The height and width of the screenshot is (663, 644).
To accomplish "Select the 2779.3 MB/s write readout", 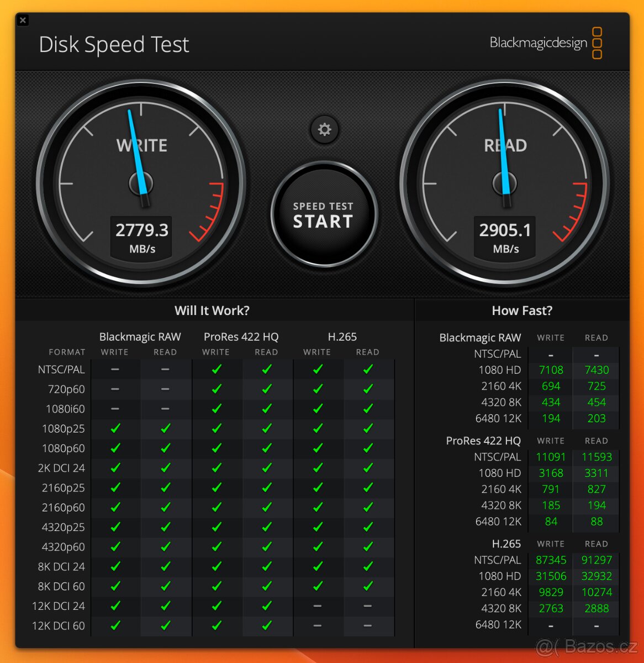I will pos(142,238).
